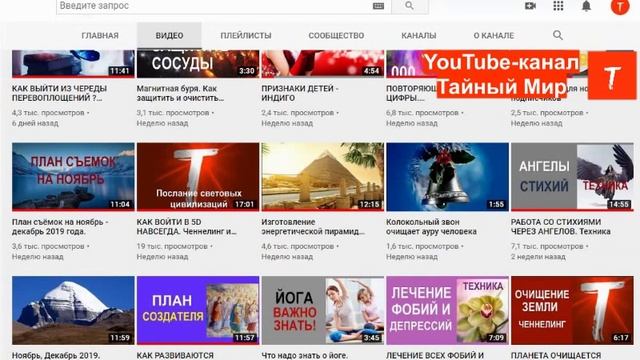Open the red thumbnail with duration 4:54
Image resolution: width=640 pixels, height=360 pixels.
pyautogui.click(x=322, y=64)
